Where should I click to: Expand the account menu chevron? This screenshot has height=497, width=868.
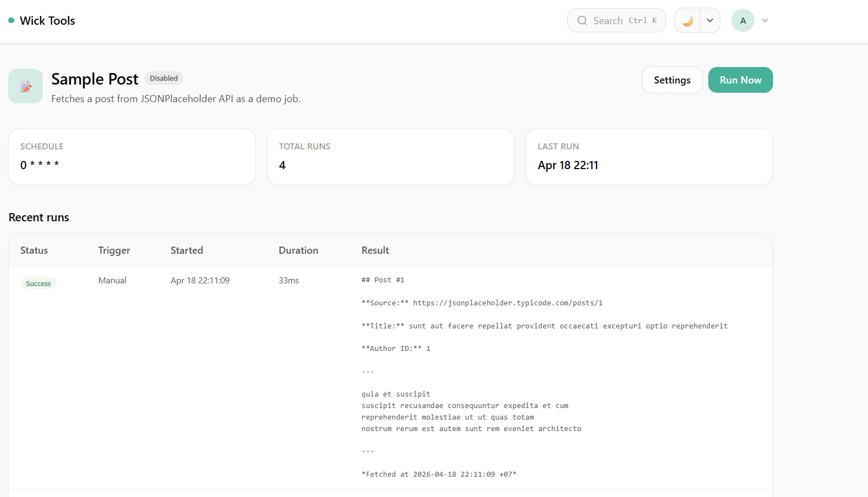point(765,21)
